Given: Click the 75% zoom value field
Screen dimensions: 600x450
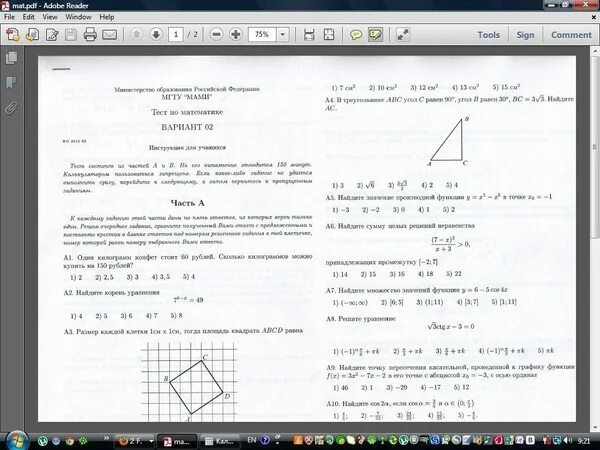Looking at the screenshot, I should pos(262,34).
